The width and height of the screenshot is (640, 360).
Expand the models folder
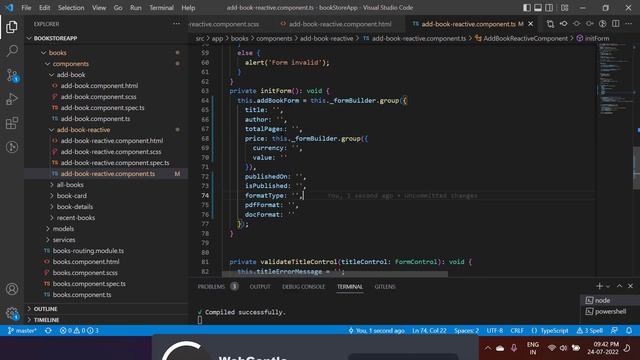(63, 229)
